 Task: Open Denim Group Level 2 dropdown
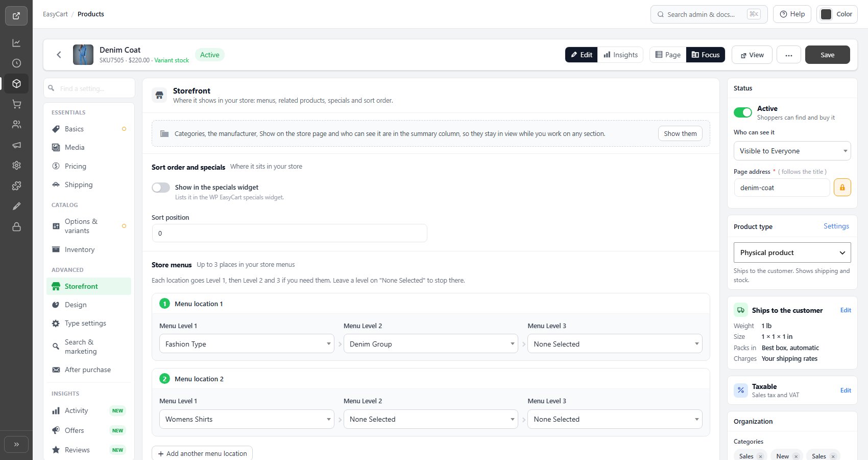pos(430,344)
